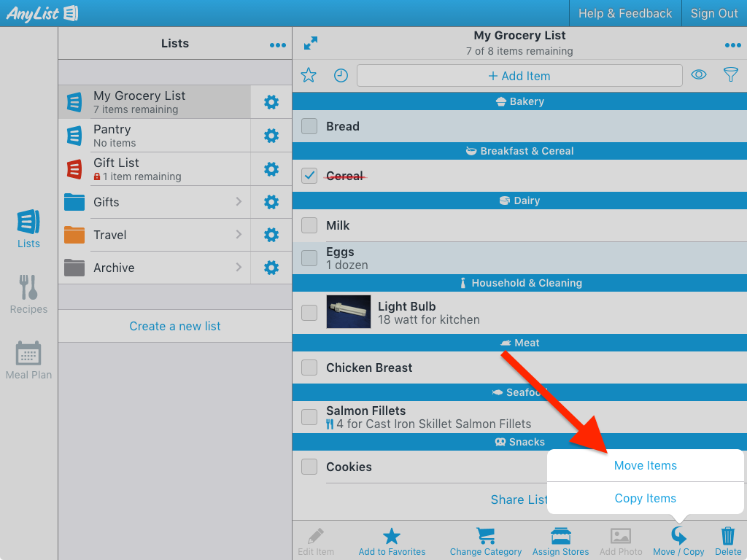Expand the grocery list to full screen
The width and height of the screenshot is (747, 560).
click(x=310, y=43)
